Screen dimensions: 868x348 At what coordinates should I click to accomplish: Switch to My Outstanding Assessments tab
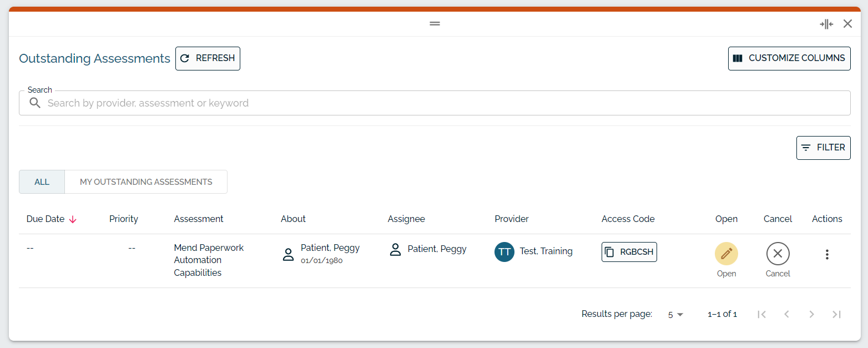click(146, 181)
